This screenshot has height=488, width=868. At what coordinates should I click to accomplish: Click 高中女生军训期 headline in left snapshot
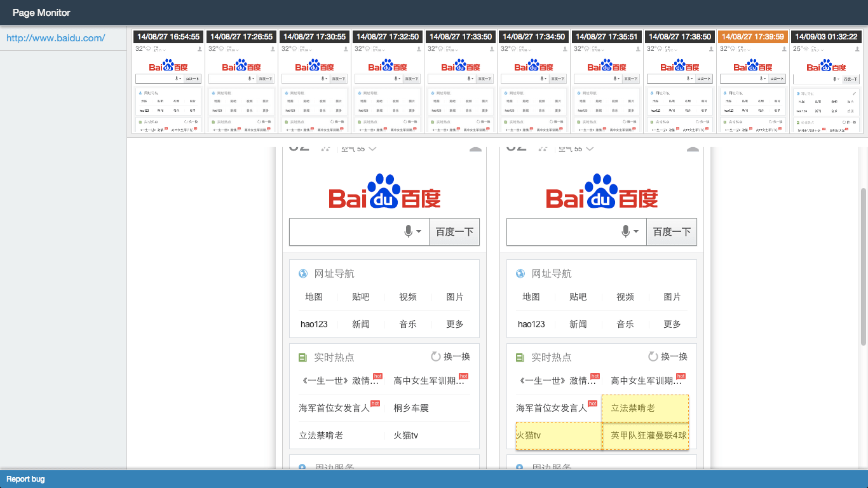(430, 381)
